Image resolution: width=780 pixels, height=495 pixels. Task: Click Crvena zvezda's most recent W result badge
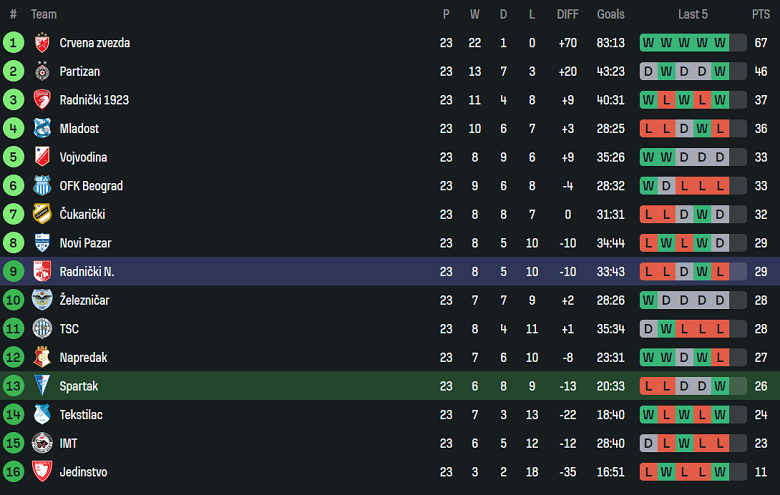pos(720,43)
